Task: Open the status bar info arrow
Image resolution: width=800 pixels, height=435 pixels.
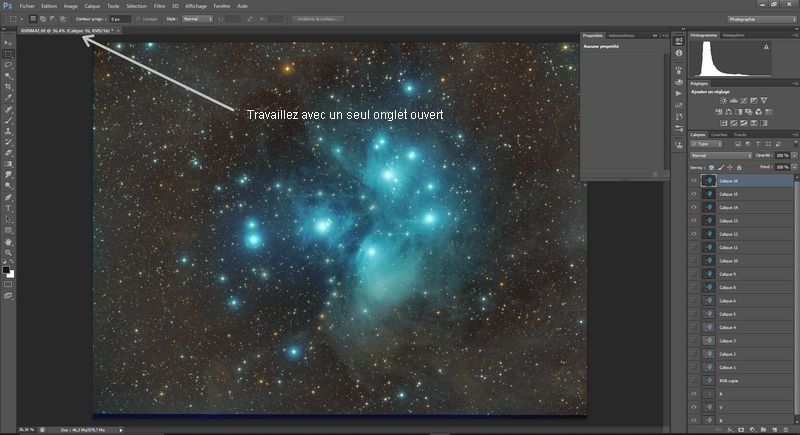Action: coord(121,430)
